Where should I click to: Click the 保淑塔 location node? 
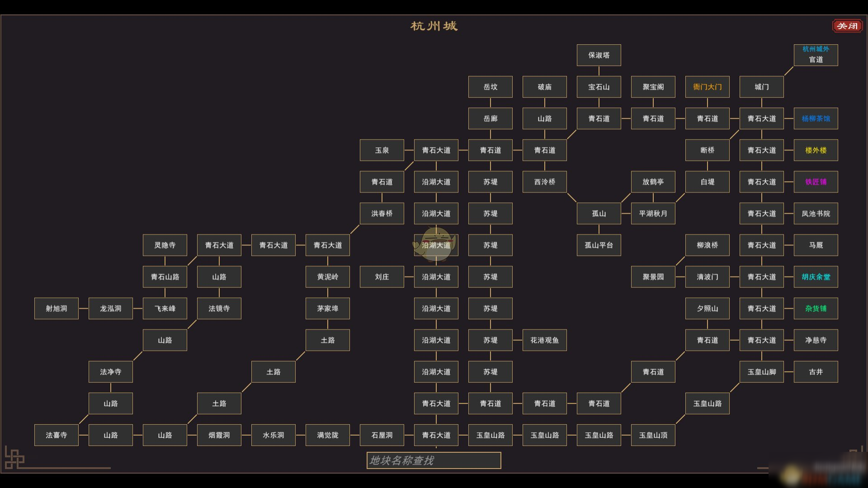pos(598,55)
